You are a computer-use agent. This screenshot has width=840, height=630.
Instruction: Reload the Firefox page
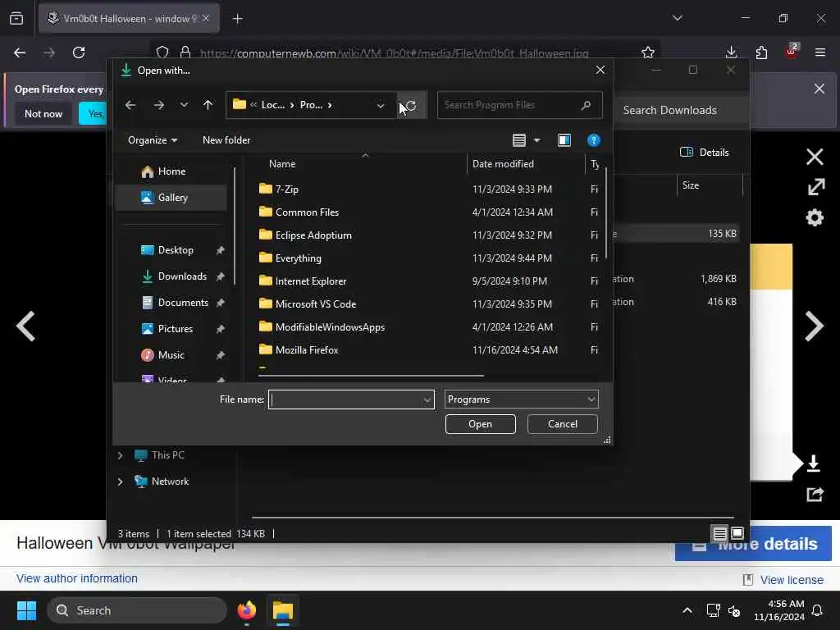(79, 52)
